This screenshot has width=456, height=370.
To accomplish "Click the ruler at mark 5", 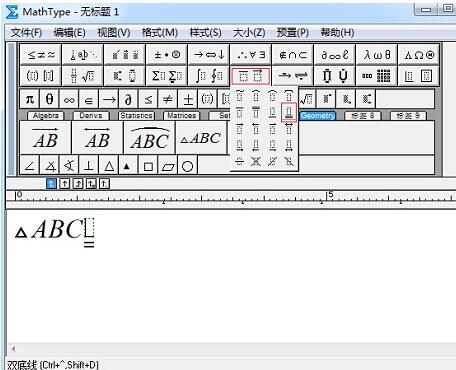I will pyautogui.click(x=330, y=195).
